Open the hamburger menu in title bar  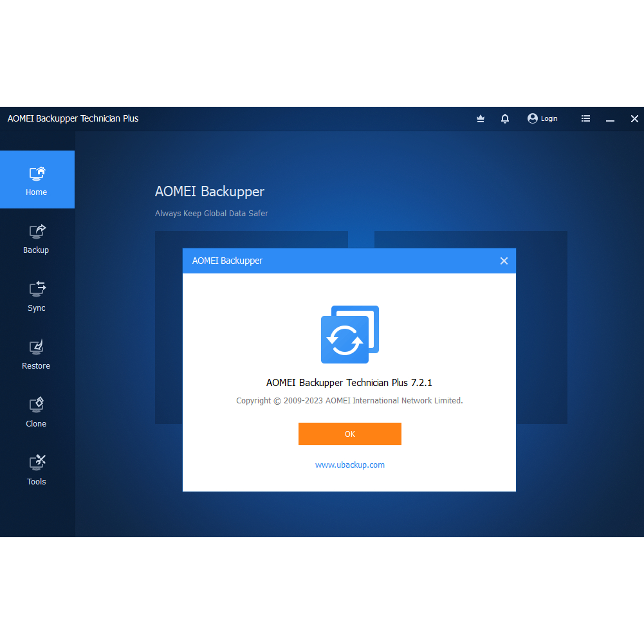(x=585, y=118)
